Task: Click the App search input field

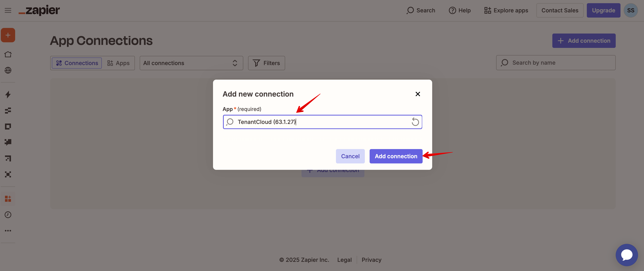Action: point(323,122)
